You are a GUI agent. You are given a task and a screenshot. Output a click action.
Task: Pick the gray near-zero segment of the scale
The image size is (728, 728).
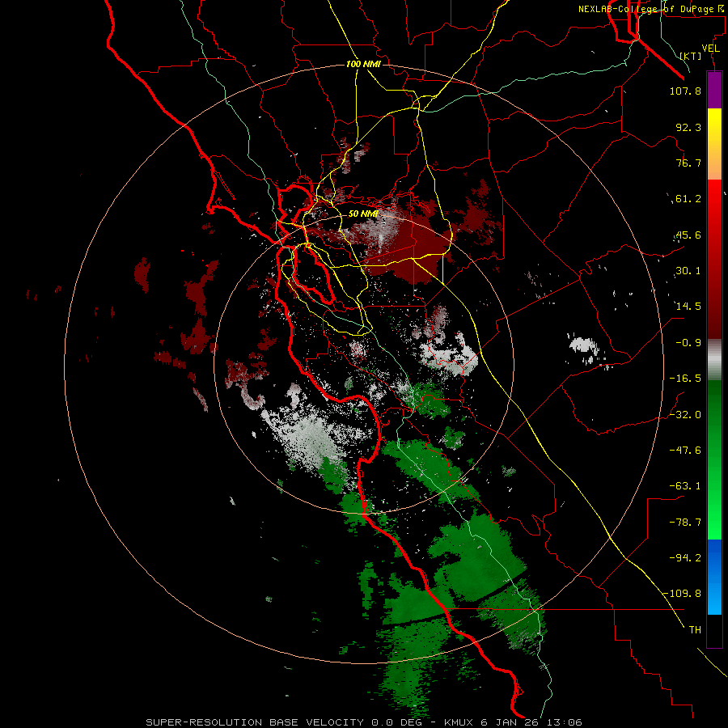click(x=714, y=358)
